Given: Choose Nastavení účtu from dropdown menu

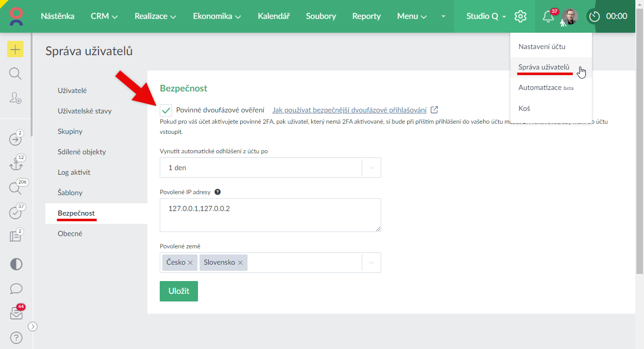Looking at the screenshot, I should pyautogui.click(x=541, y=46).
